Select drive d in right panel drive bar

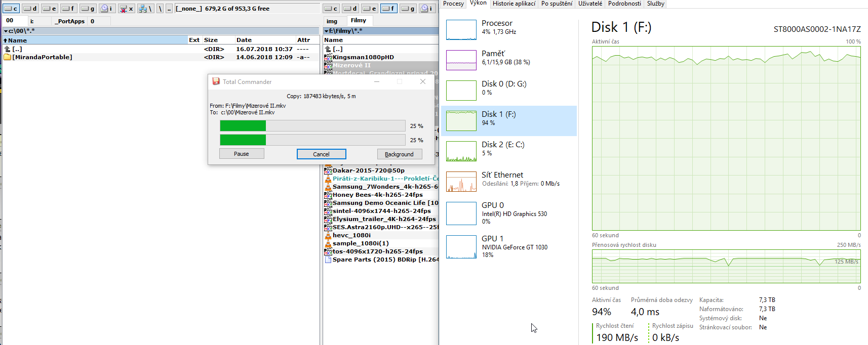pos(350,8)
